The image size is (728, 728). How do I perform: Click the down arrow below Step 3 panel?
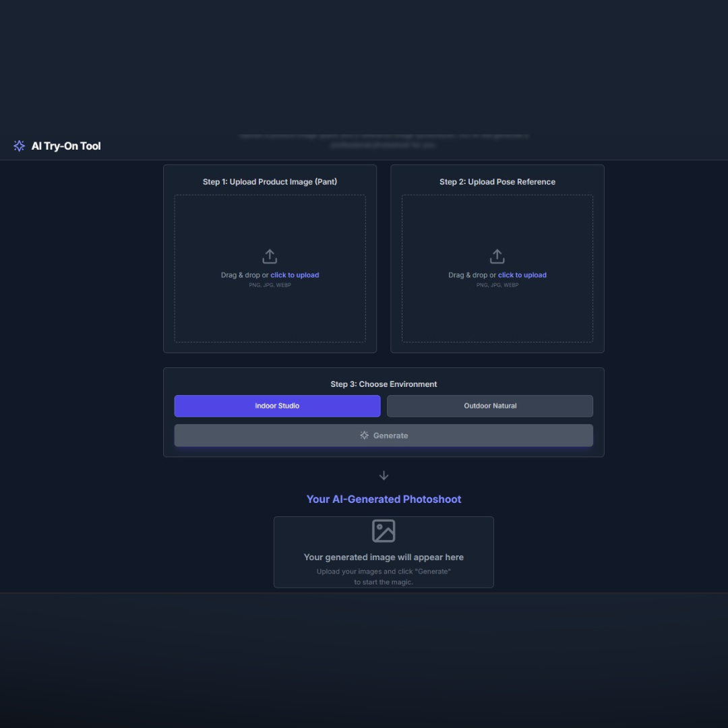(384, 476)
